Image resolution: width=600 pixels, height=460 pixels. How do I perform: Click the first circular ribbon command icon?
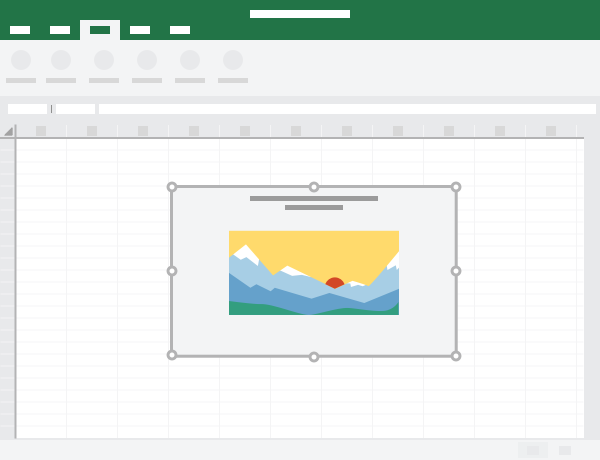(21, 60)
